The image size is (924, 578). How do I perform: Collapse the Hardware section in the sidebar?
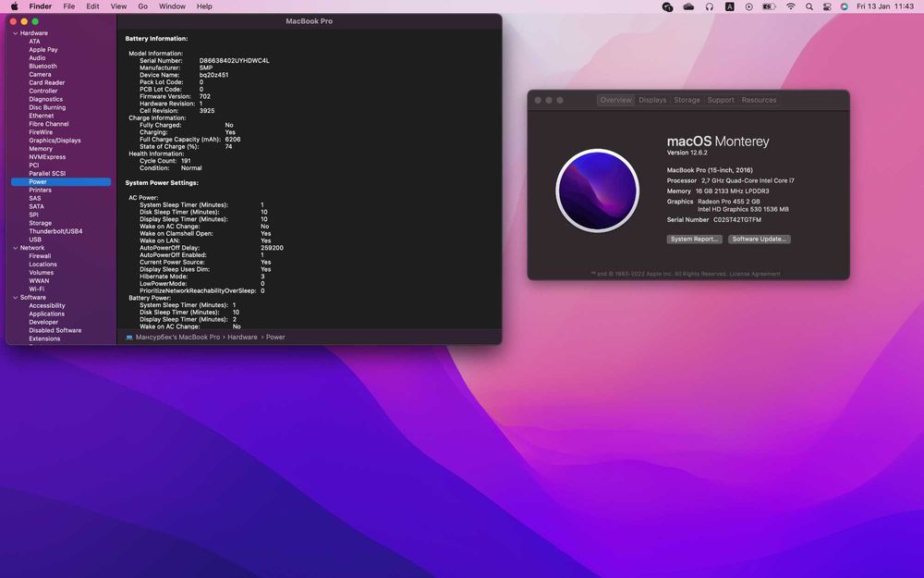tap(16, 33)
